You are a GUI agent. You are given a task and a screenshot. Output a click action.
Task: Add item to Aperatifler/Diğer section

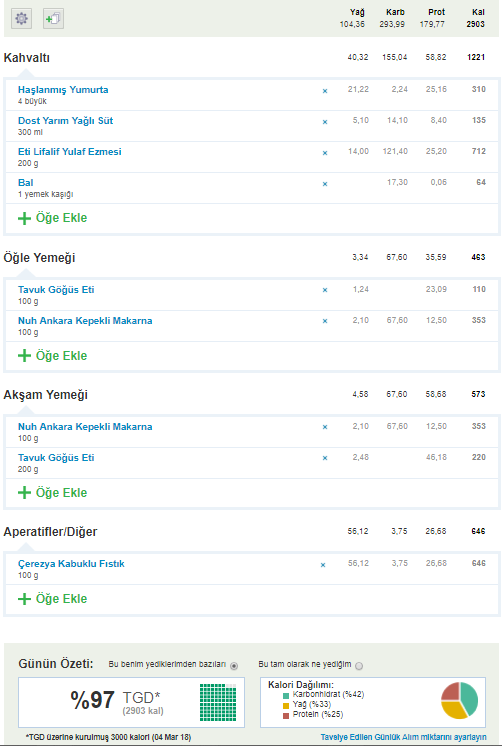(x=52, y=599)
